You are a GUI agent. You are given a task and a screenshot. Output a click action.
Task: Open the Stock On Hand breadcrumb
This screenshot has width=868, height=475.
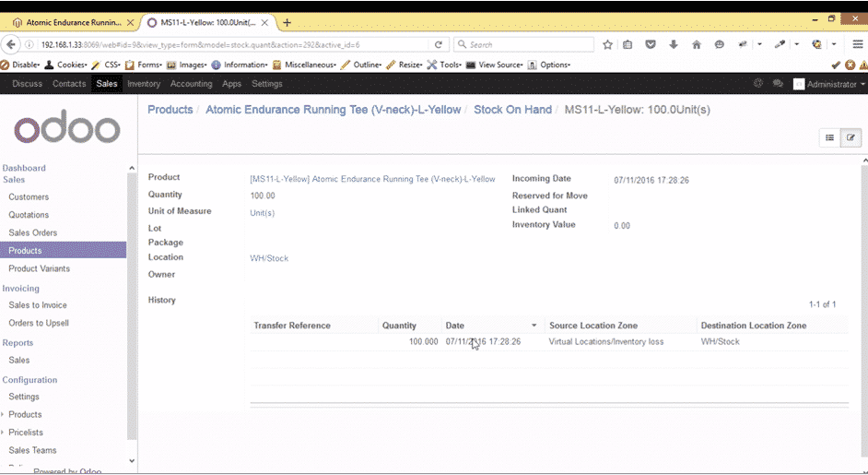[x=512, y=110]
